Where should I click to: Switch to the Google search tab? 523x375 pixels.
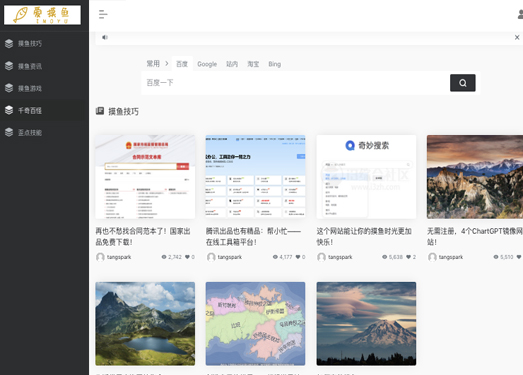pos(207,64)
